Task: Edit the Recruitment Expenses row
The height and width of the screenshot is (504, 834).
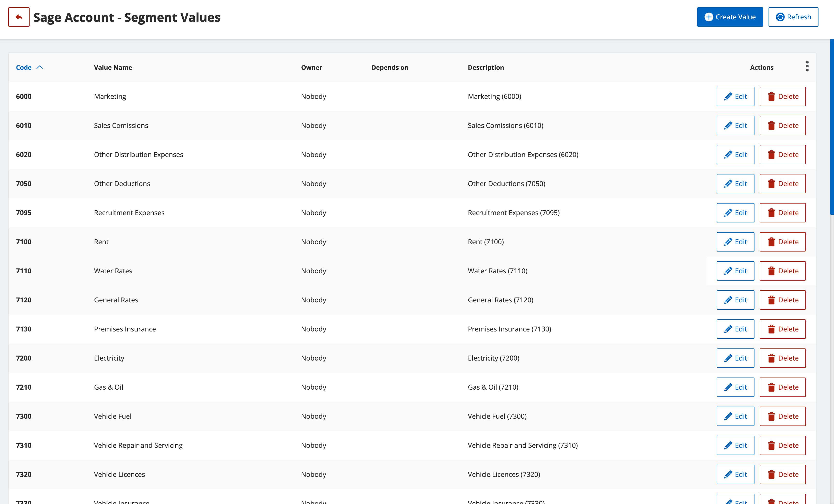Action: click(x=735, y=213)
